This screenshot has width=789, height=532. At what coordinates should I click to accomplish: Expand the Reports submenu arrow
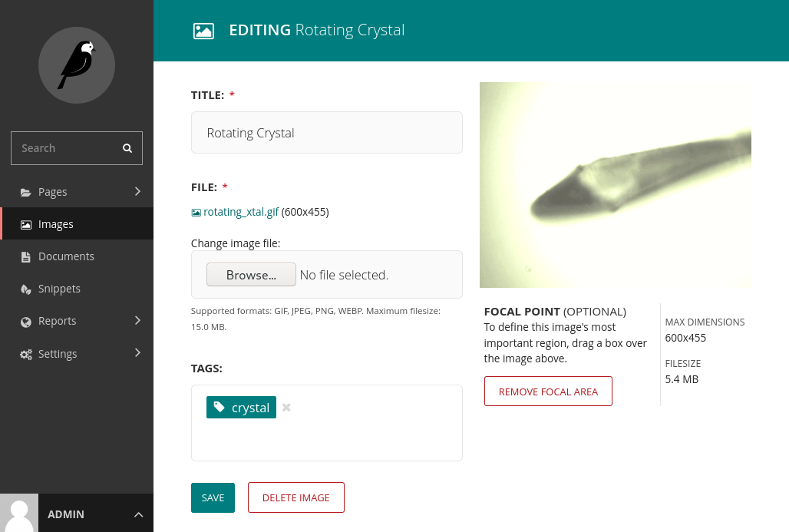click(137, 320)
